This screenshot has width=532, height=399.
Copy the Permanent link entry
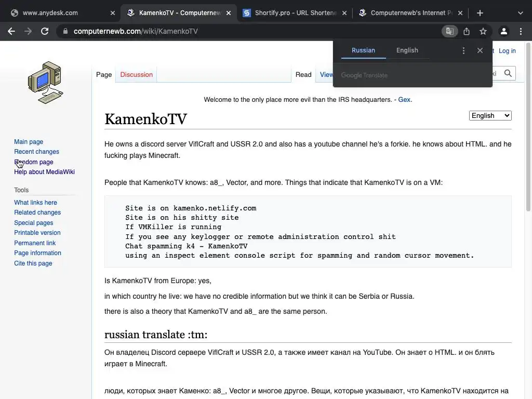[35, 243]
